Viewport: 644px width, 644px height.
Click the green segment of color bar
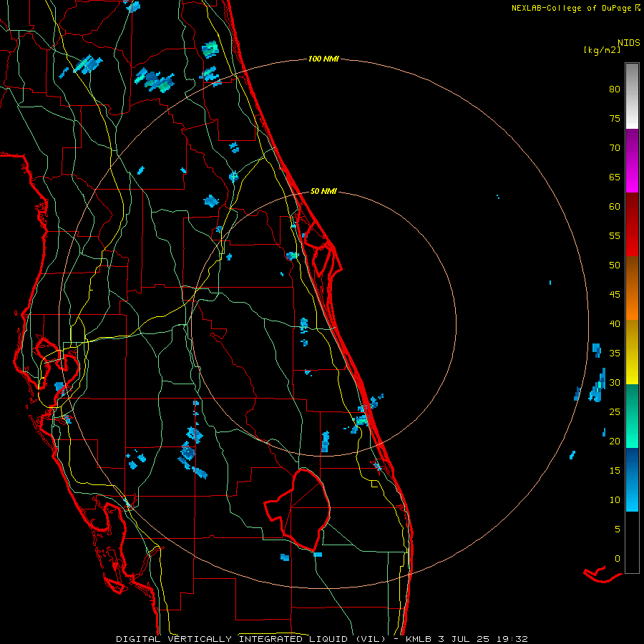[632, 416]
